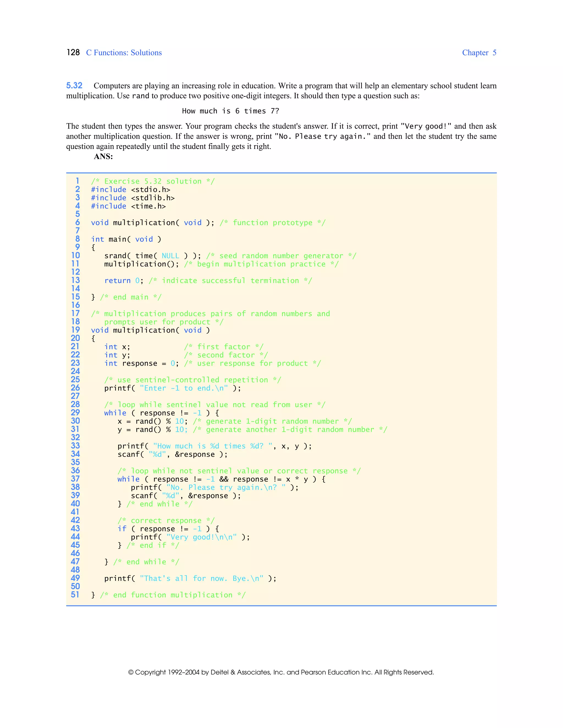The width and height of the screenshot is (563, 728).
Task: Click '#include <stdio.h>' on line 2
Action: pos(130,190)
